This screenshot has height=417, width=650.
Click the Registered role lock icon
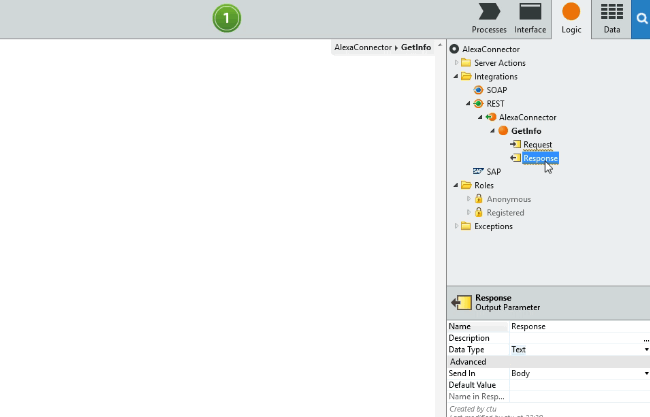tap(478, 212)
